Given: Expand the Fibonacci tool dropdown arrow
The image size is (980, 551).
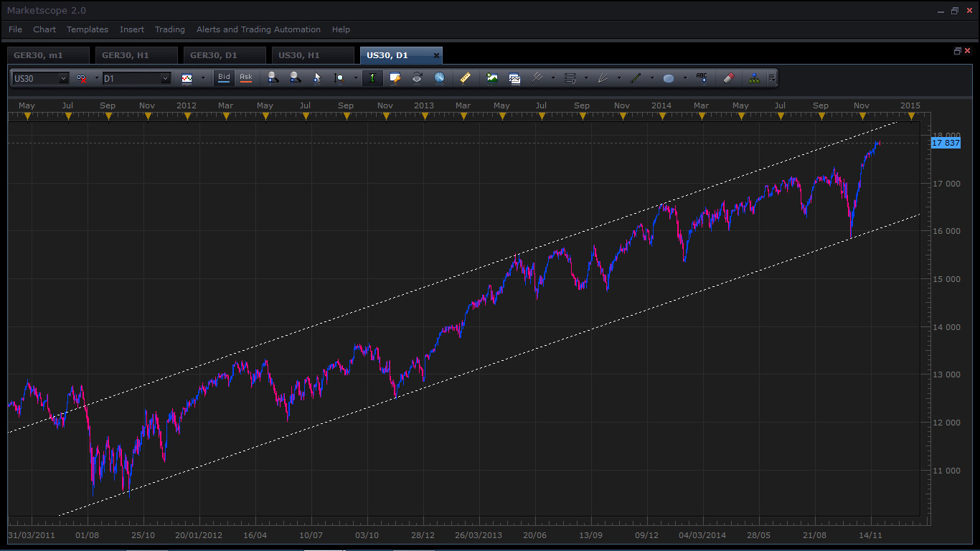Looking at the screenshot, I should (586, 78).
